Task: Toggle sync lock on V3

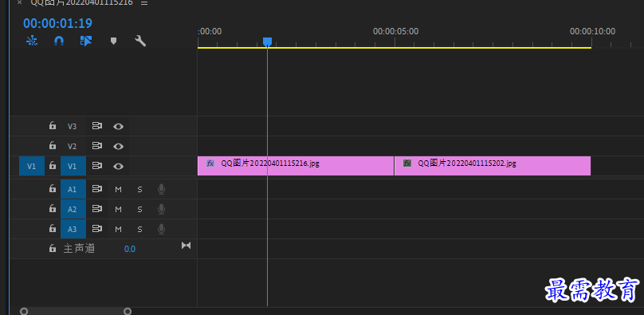Action: coord(97,126)
